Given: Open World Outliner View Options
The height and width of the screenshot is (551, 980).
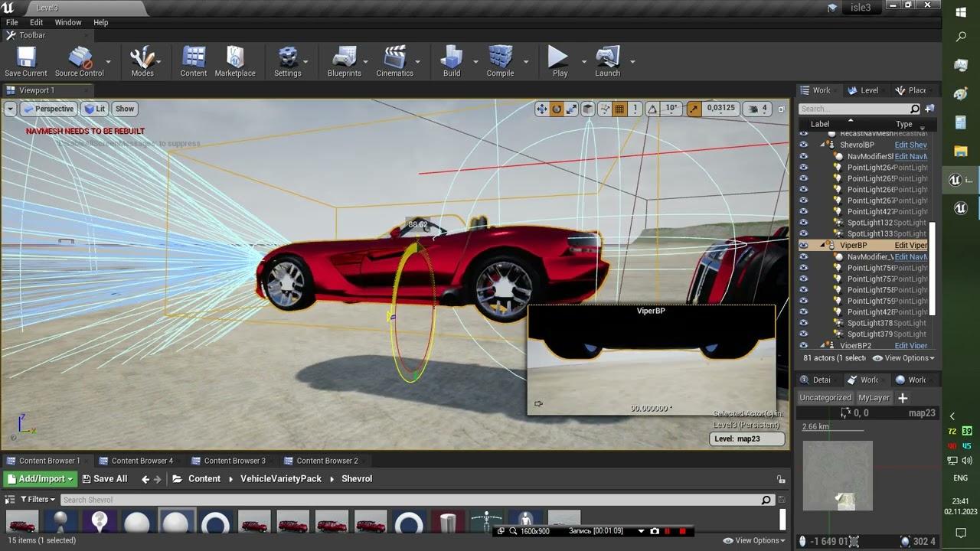Looking at the screenshot, I should pos(903,358).
